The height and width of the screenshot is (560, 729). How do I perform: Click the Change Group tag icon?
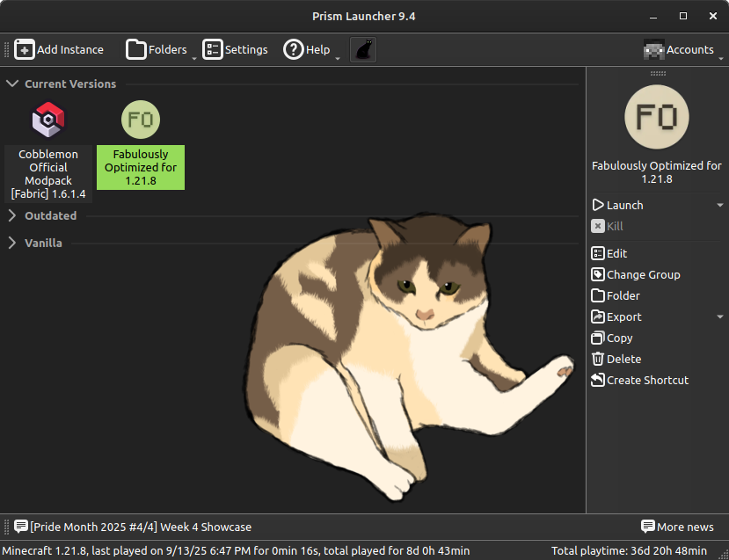[x=598, y=275]
